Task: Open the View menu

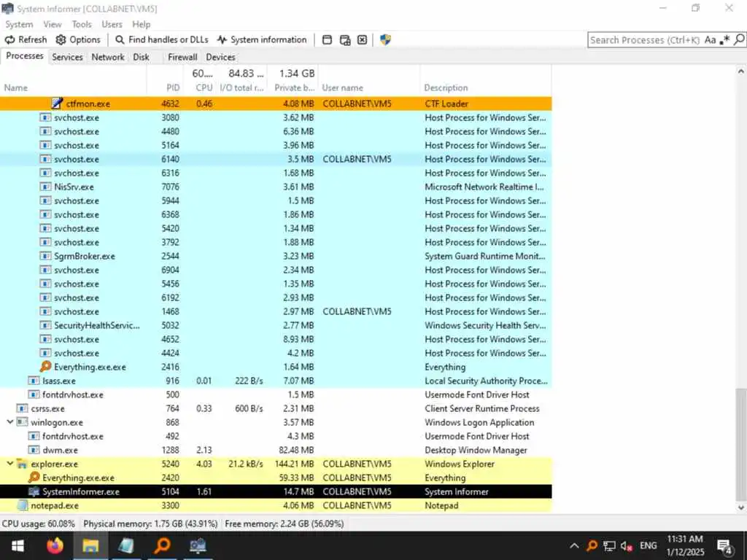Action: tap(53, 24)
